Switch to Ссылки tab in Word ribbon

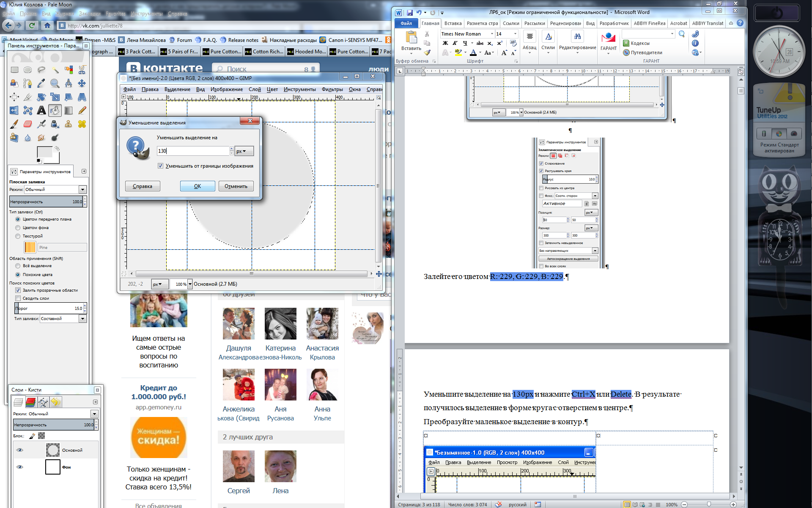point(511,23)
